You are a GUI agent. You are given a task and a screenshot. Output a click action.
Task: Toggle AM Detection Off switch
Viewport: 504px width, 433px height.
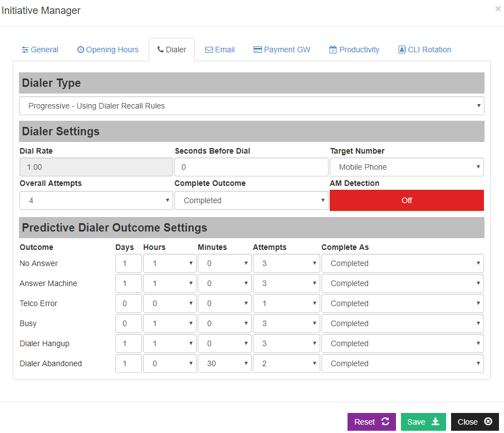[407, 200]
